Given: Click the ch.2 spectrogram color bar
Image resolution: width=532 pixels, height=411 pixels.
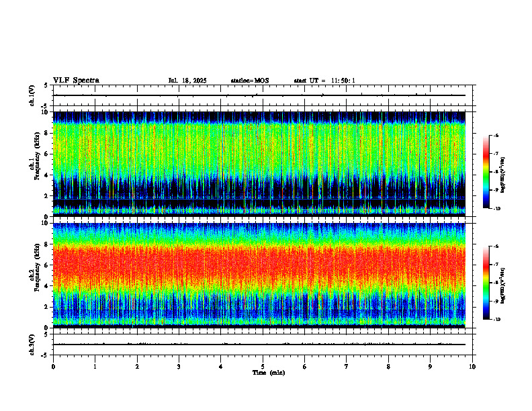Looking at the screenshot, I should (486, 283).
